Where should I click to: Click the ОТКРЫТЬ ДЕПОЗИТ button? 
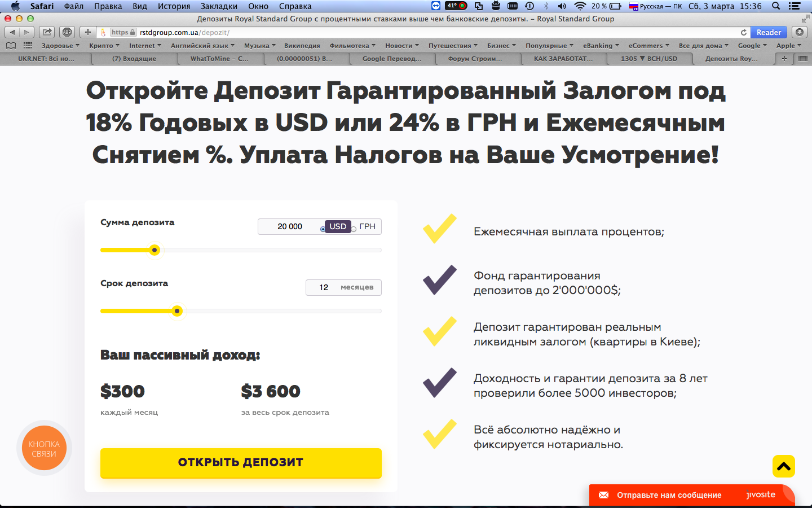tap(241, 463)
